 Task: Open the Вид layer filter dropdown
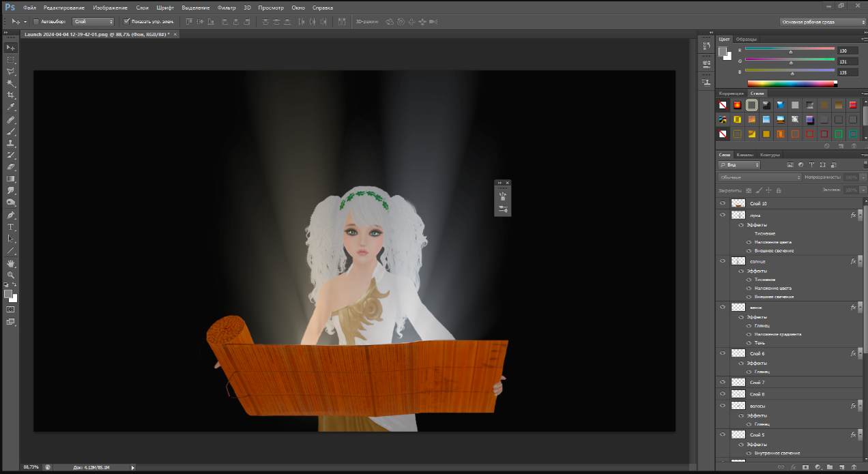click(x=739, y=165)
